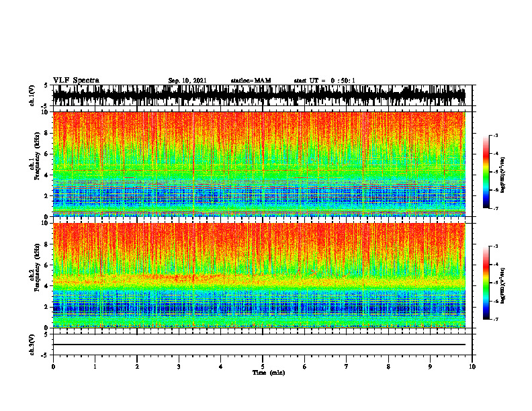Click the ch.1 voltage waveform strip

[259, 95]
